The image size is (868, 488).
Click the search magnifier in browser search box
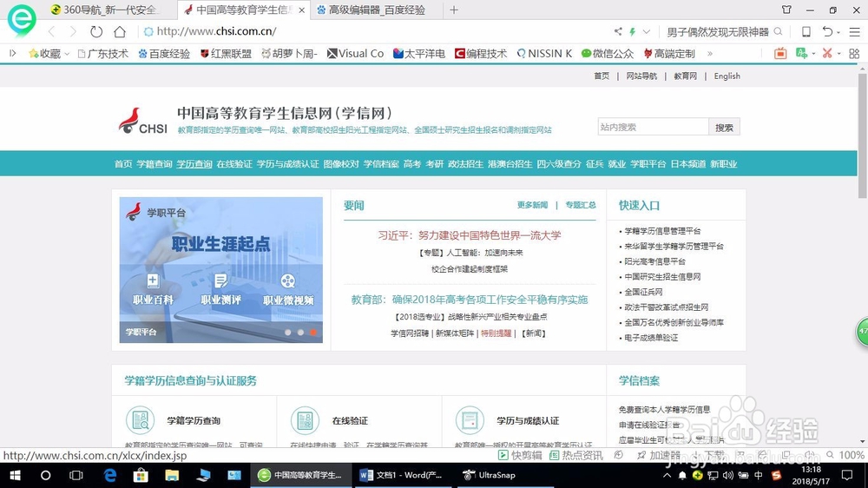778,31
